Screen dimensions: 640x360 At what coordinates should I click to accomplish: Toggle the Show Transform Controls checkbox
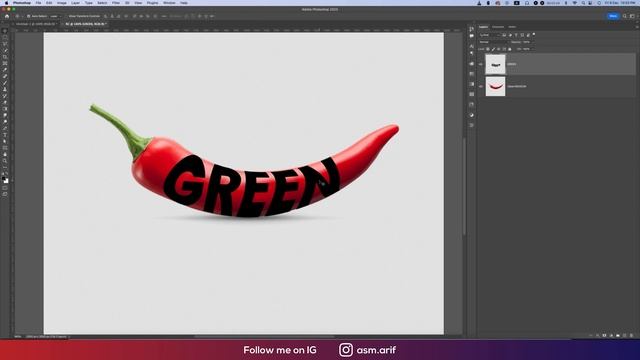coord(67,16)
